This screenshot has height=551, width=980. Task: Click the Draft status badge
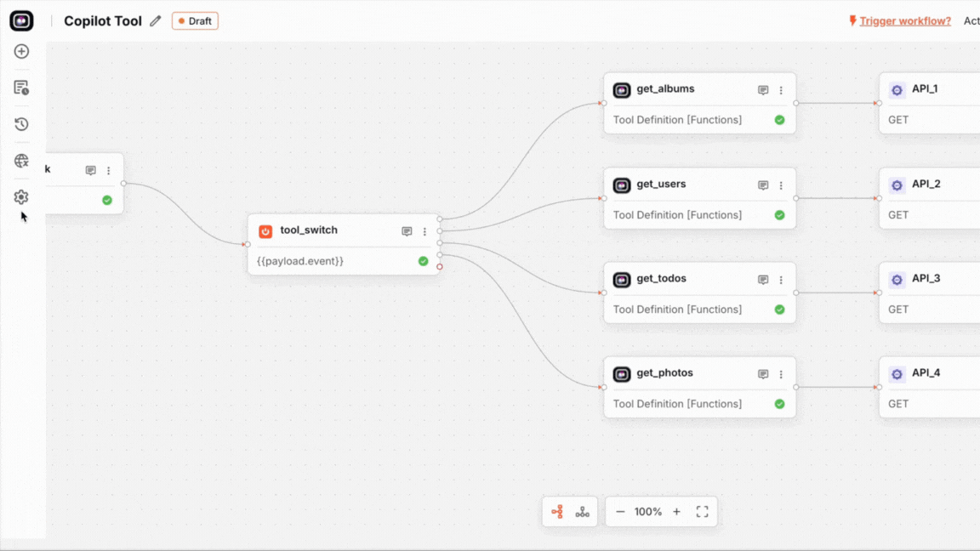tap(195, 20)
